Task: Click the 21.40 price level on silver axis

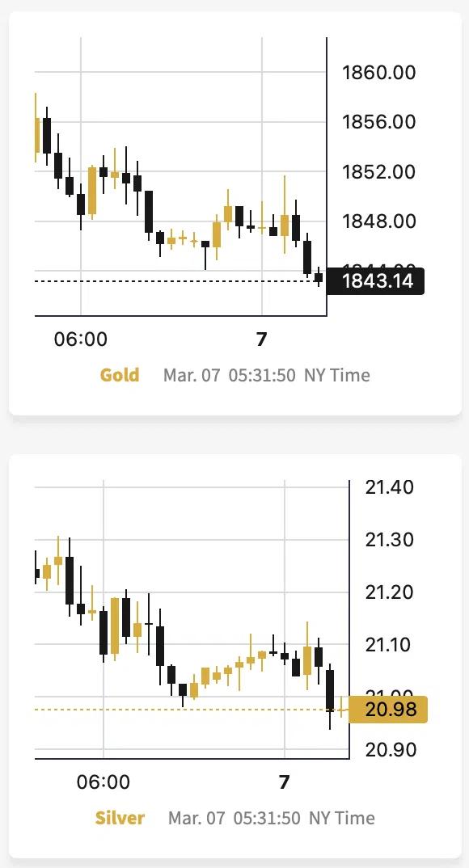Action: (x=389, y=487)
